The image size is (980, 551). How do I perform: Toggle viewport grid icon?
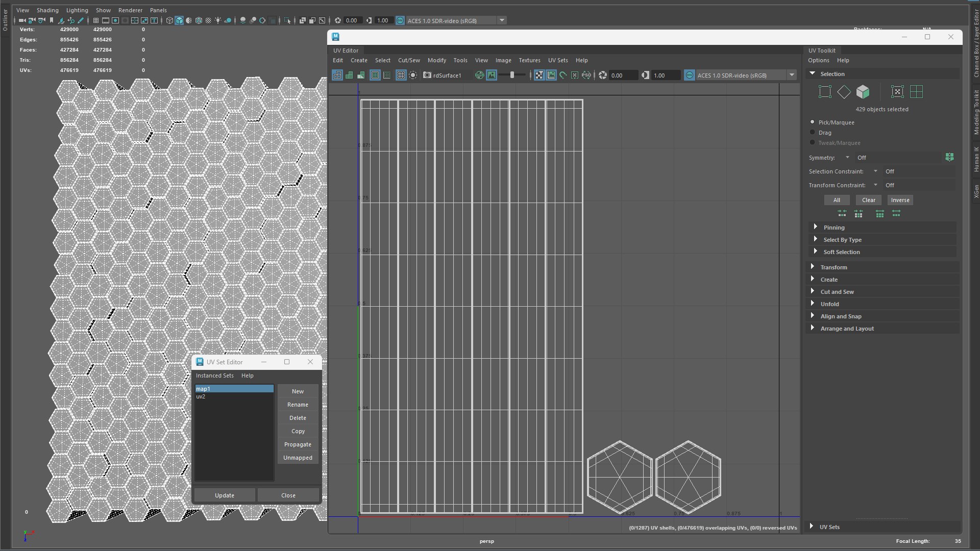tap(95, 20)
